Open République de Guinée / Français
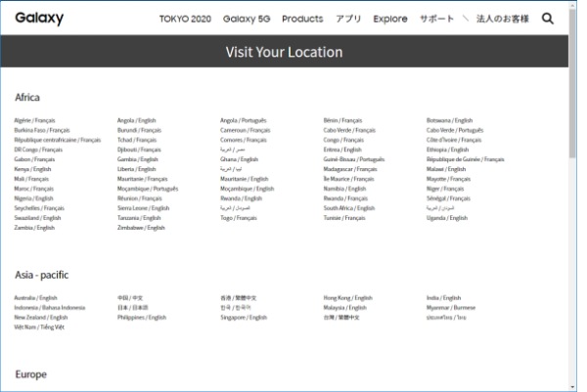The image size is (587, 392). 466,159
